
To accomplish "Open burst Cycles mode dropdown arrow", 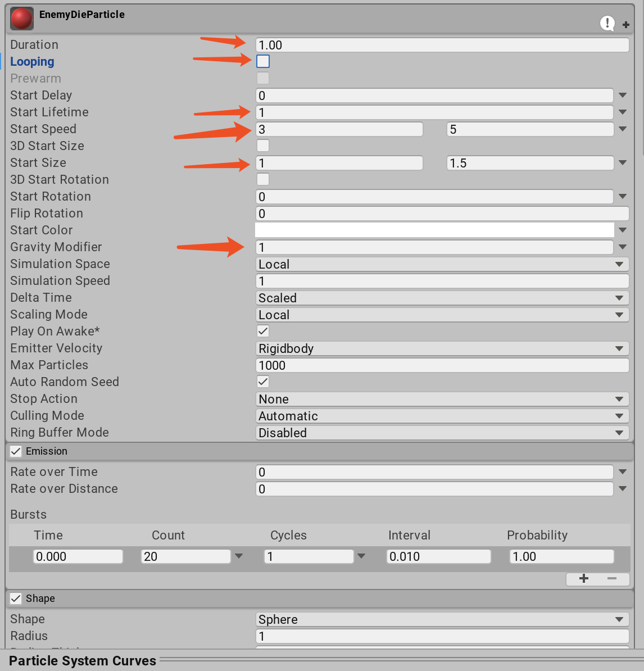I will point(361,556).
